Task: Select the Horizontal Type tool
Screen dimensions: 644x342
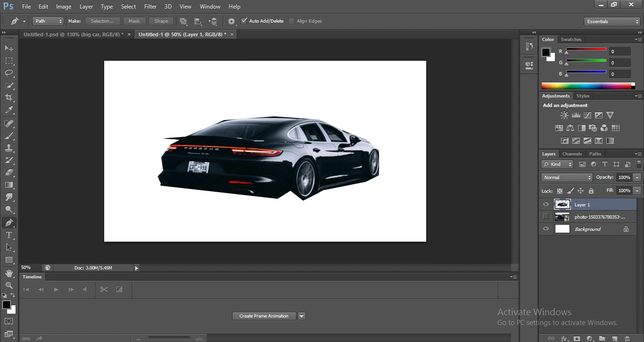Action: click(x=9, y=235)
